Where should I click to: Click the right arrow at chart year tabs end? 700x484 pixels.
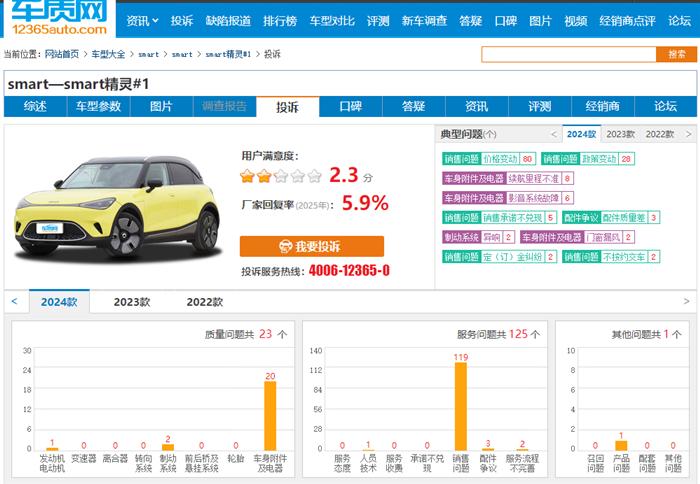pyautogui.click(x=687, y=301)
